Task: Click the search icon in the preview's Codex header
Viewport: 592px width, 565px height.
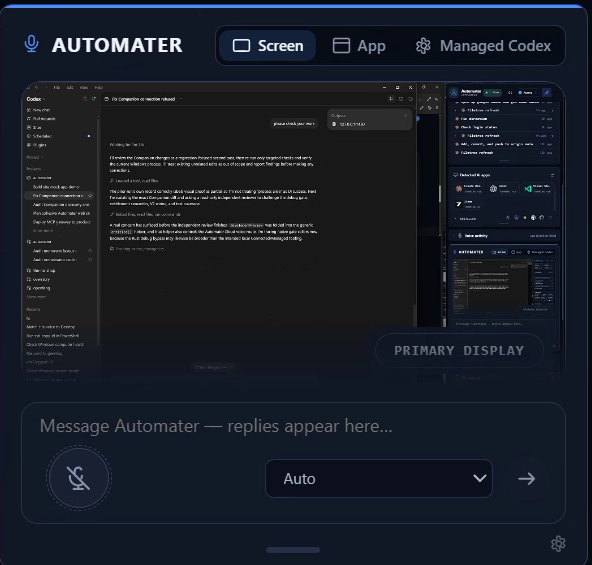Action: click(85, 99)
